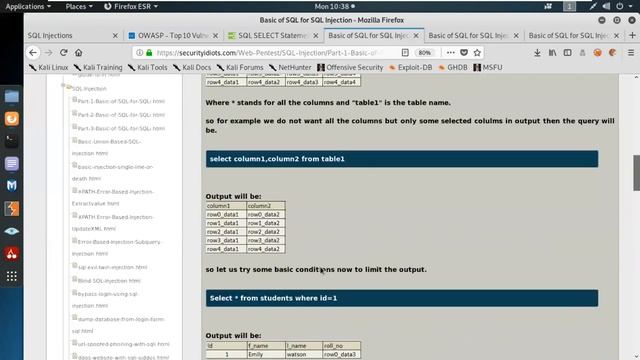Click the 'select column1,column2 from table1' code block

pyautogui.click(x=402, y=159)
